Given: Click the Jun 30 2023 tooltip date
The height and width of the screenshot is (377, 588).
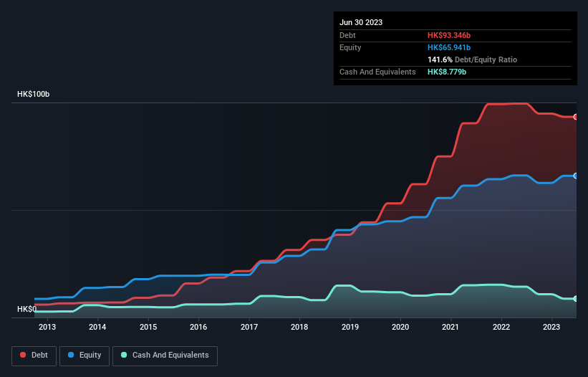Looking at the screenshot, I should click(x=361, y=22).
